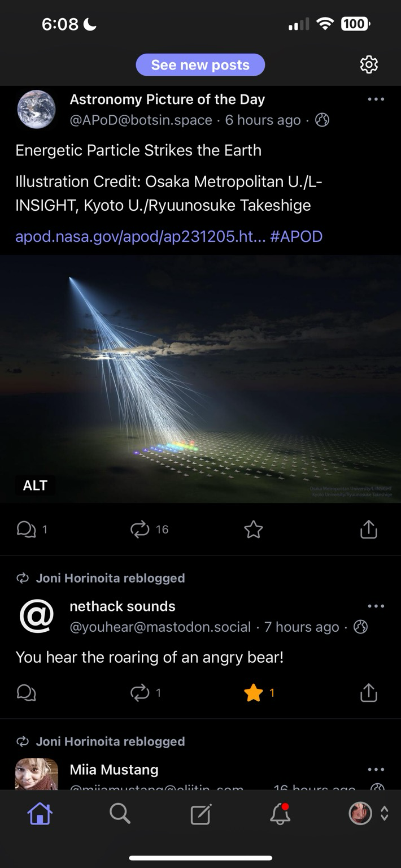The width and height of the screenshot is (401, 868).
Task: Open the settings gear icon
Action: coord(369,64)
